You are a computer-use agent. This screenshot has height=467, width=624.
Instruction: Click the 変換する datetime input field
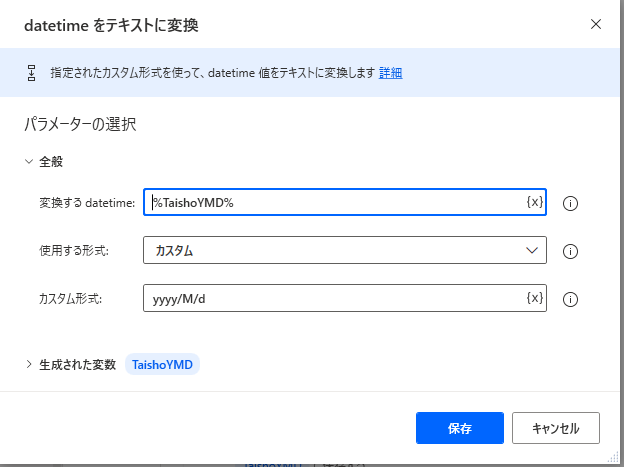[x=335, y=203]
